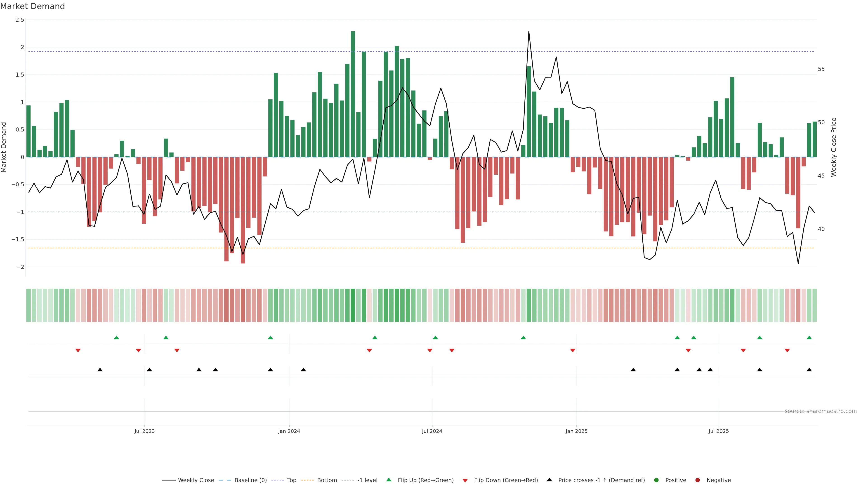The height and width of the screenshot is (488, 868).
Task: Click the -1 level legend item
Action: 367,480
